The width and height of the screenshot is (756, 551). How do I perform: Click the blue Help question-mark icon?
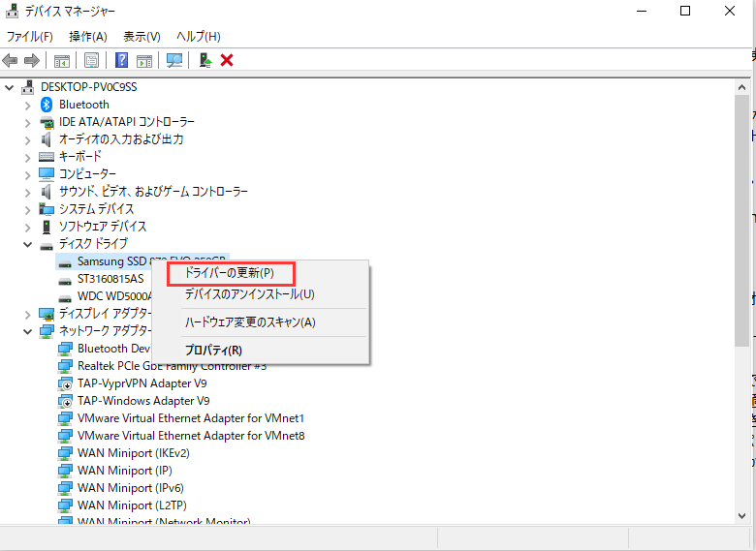click(x=122, y=60)
